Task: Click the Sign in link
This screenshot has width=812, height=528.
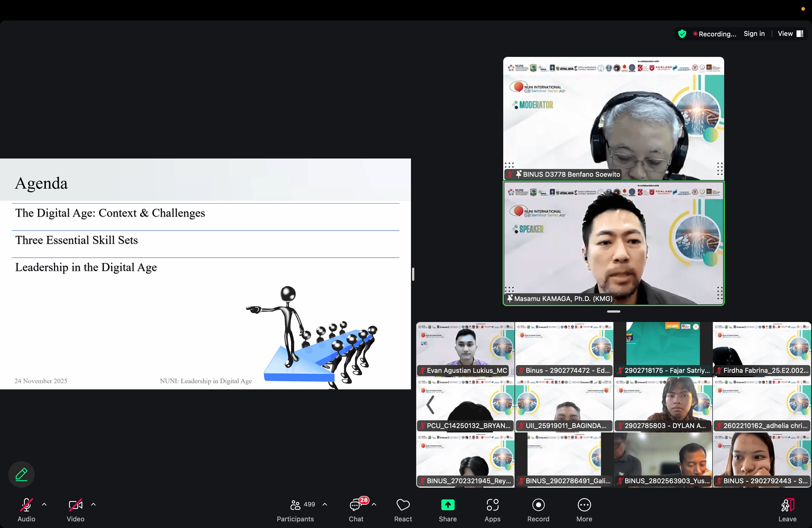Action: [754, 34]
